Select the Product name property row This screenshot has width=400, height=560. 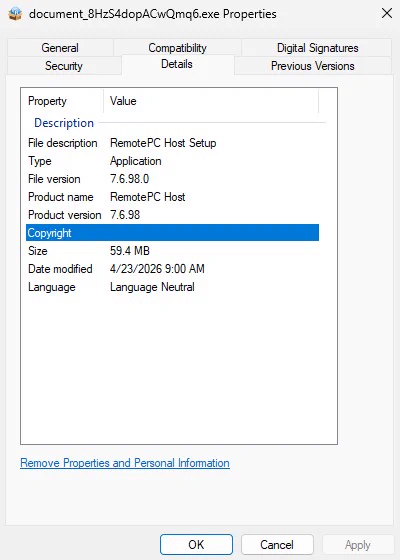coord(172,197)
